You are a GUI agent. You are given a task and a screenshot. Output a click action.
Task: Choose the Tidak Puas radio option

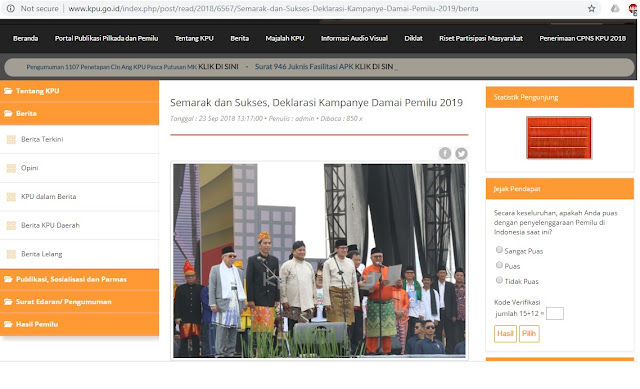[499, 280]
